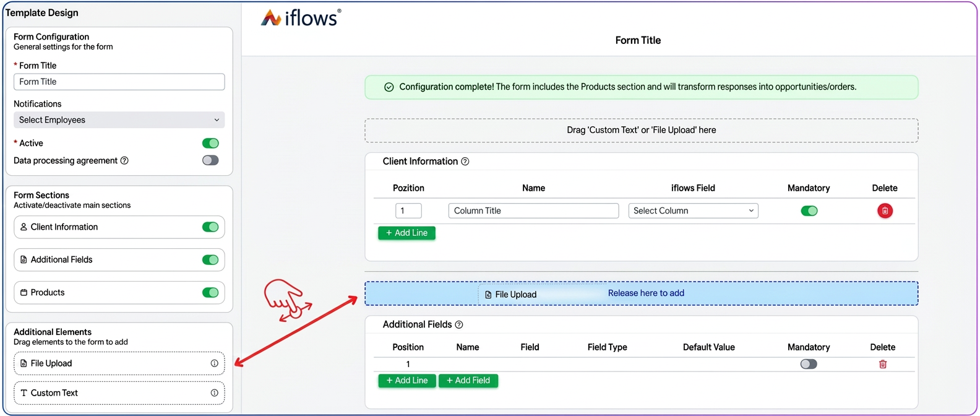Viewport: 980px width, 416px height.
Task: Enable the Data processing agreement toggle
Action: click(210, 160)
